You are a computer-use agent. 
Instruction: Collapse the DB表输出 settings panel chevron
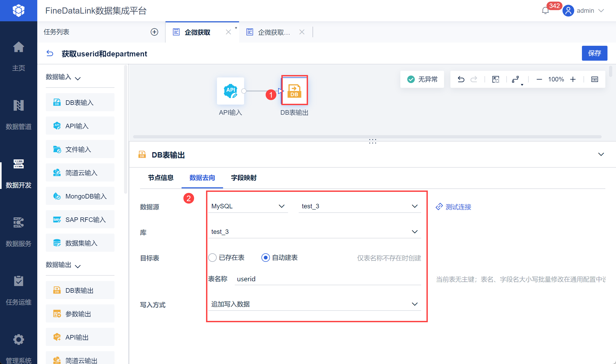point(601,155)
